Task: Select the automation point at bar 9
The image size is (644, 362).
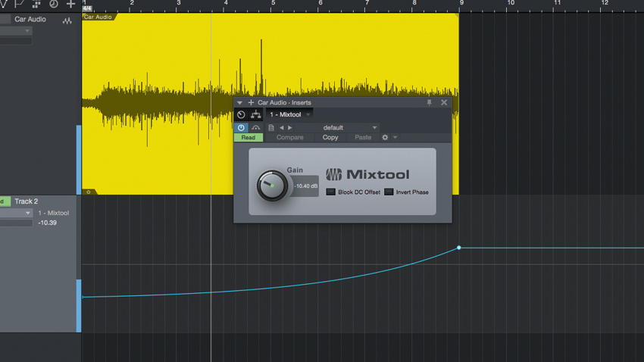Action: tap(459, 248)
